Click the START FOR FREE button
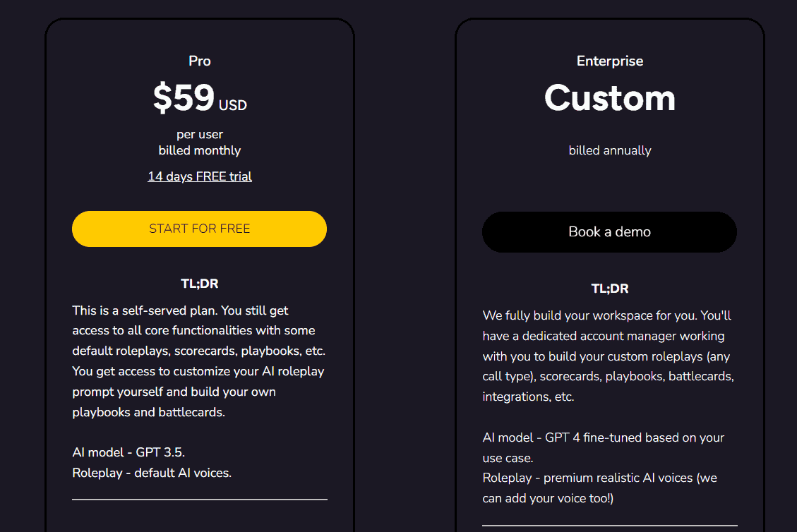797x532 pixels. point(199,229)
